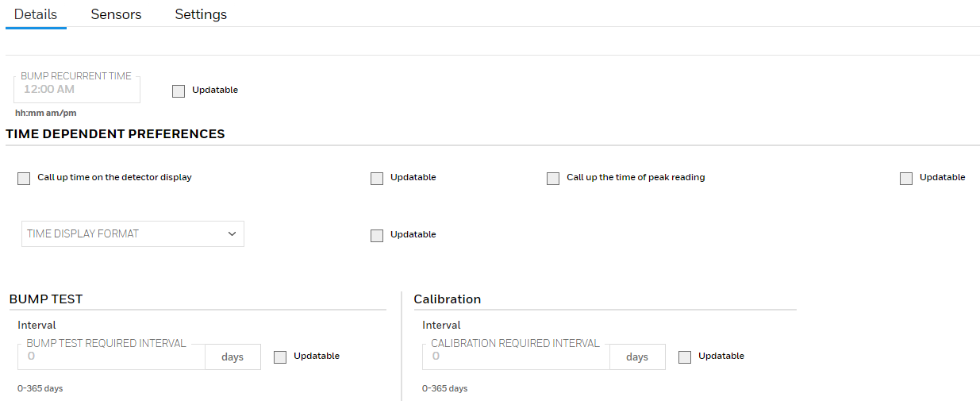This screenshot has width=980, height=401.
Task: Select the Details tab
Action: click(36, 14)
